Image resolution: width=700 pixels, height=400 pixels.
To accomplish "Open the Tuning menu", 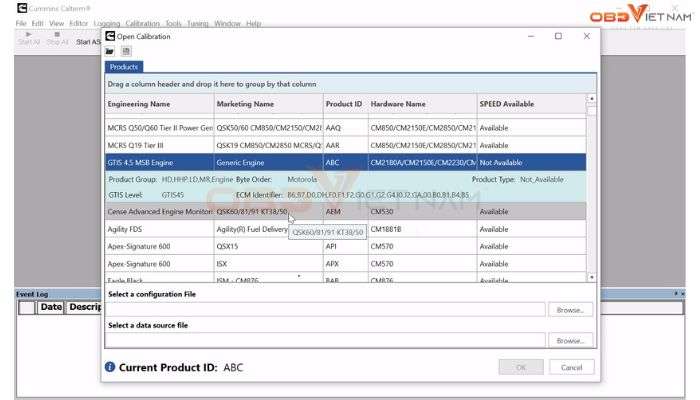I will click(x=197, y=23).
